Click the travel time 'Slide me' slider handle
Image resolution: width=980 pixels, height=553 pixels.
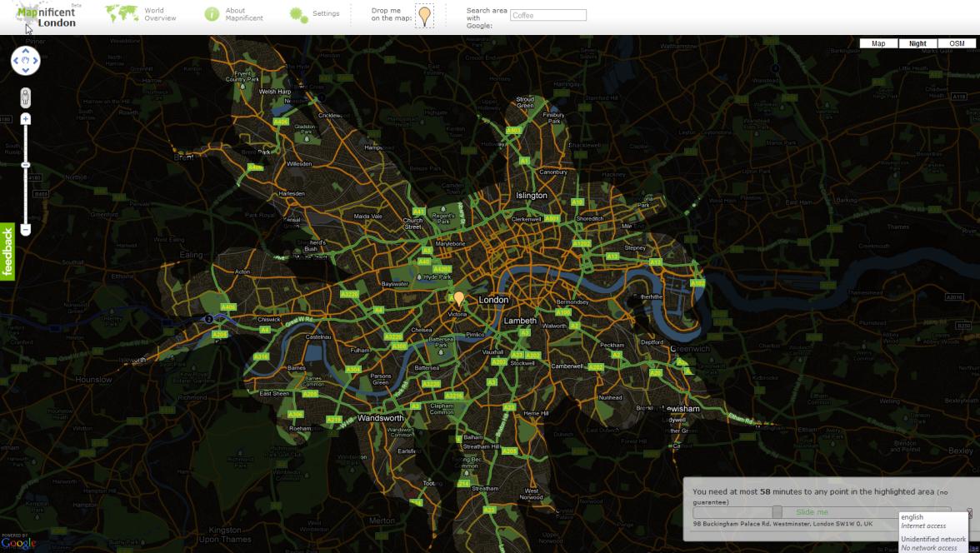[x=777, y=511]
